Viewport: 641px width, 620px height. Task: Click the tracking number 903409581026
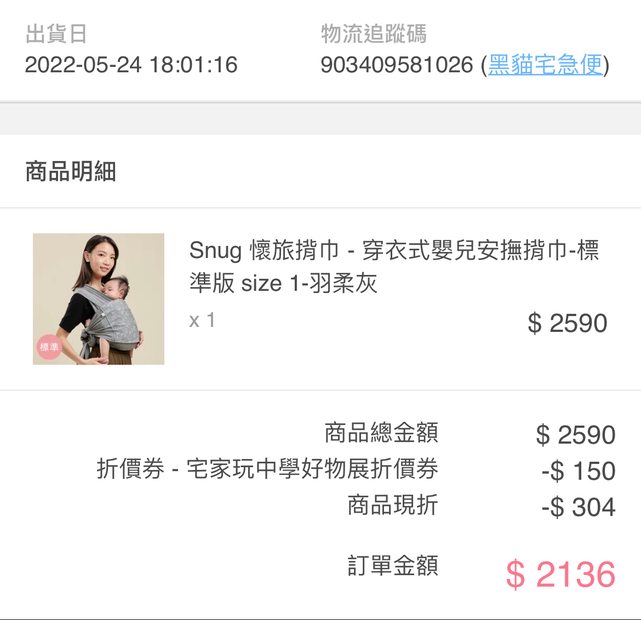pos(397,66)
